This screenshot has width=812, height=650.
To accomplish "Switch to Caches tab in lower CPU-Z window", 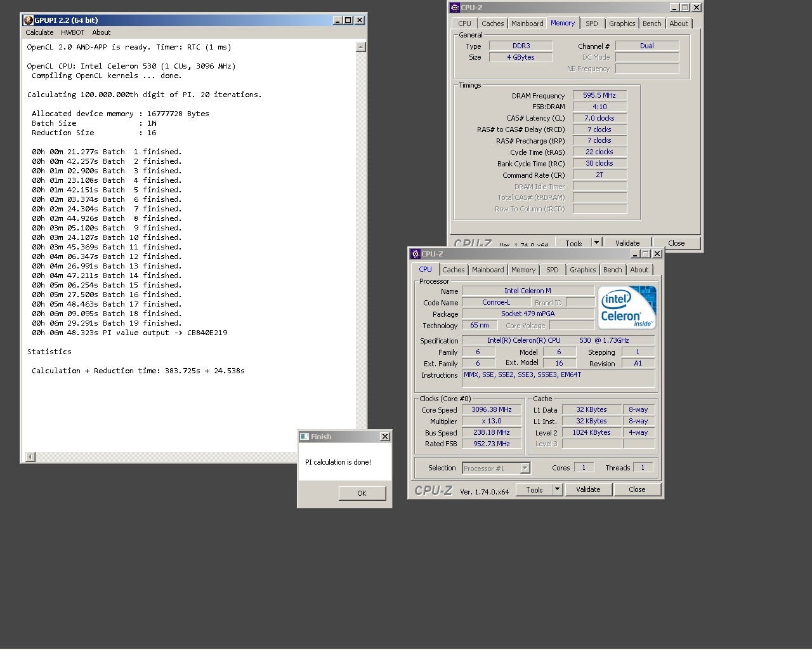I will (454, 270).
